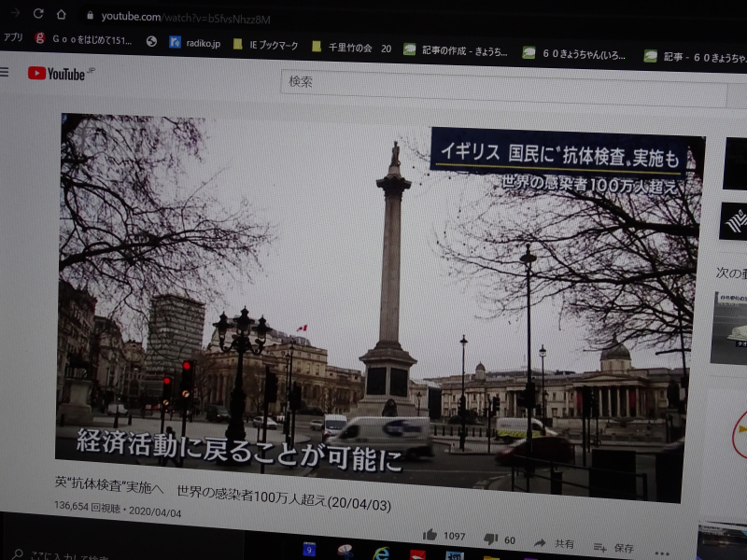Share the video using the 共有 button
Screen dimensions: 747x560
click(554, 543)
